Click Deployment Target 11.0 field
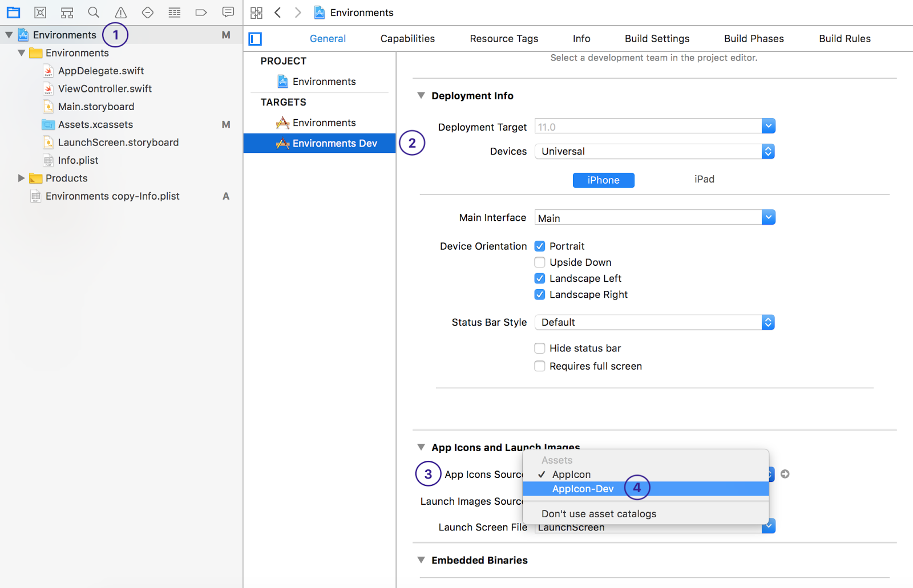The height and width of the screenshot is (588, 913). (648, 127)
